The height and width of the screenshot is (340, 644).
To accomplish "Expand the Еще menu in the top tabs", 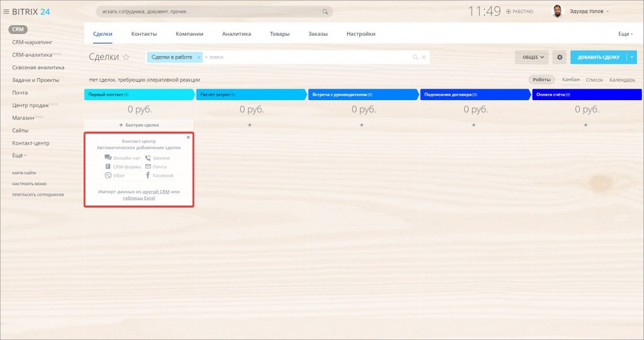I will [x=625, y=34].
